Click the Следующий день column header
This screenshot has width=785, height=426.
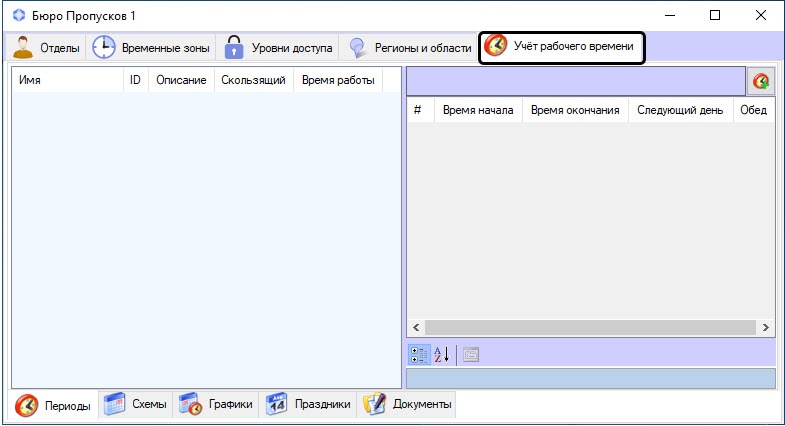(x=679, y=110)
